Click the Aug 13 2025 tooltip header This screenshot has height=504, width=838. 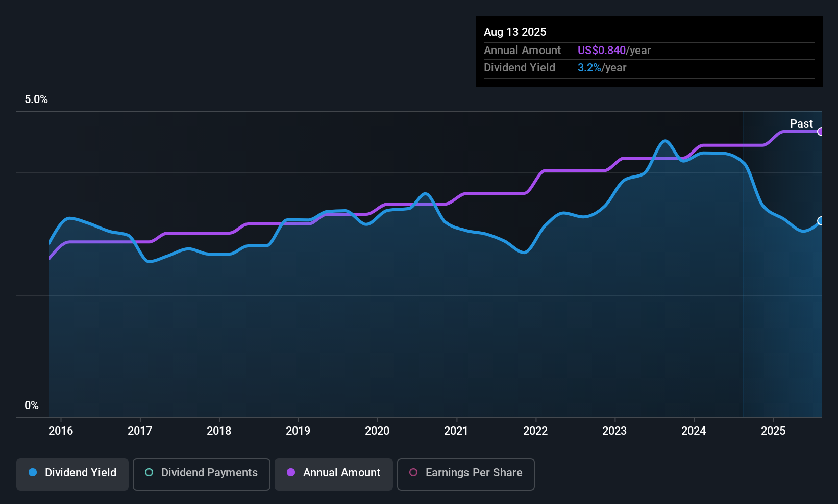[x=515, y=32]
